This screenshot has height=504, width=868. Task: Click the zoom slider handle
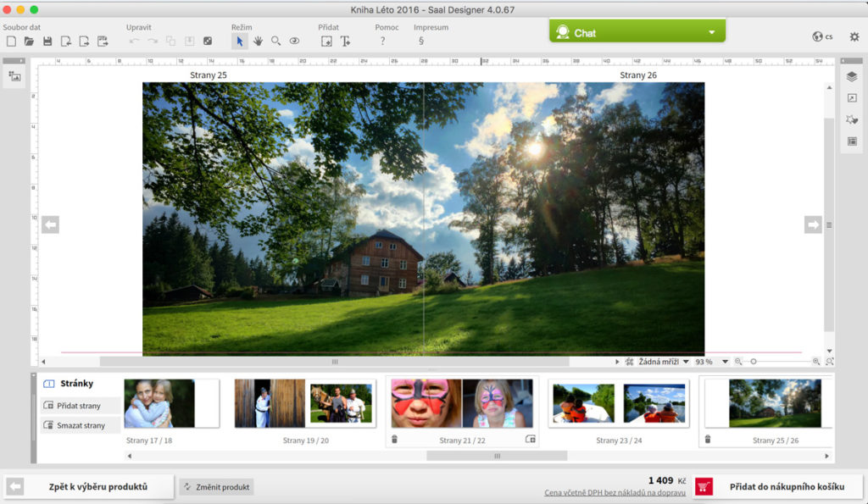[x=753, y=362]
